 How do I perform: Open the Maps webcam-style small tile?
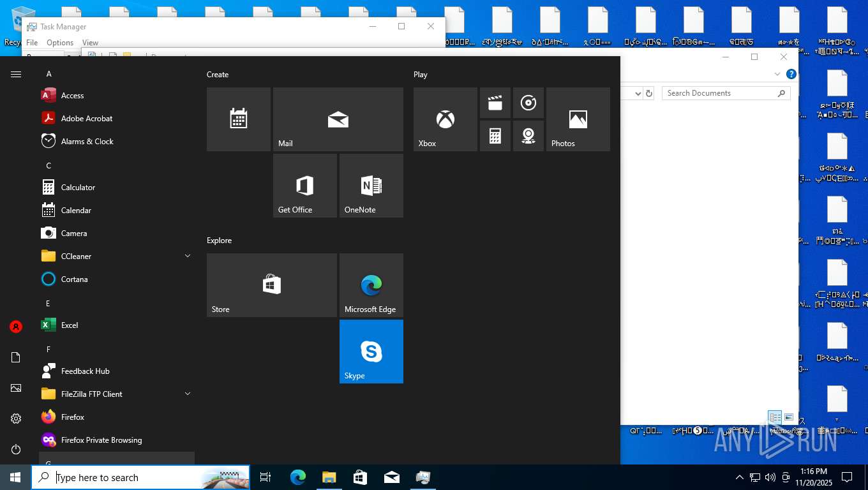pos(528,136)
